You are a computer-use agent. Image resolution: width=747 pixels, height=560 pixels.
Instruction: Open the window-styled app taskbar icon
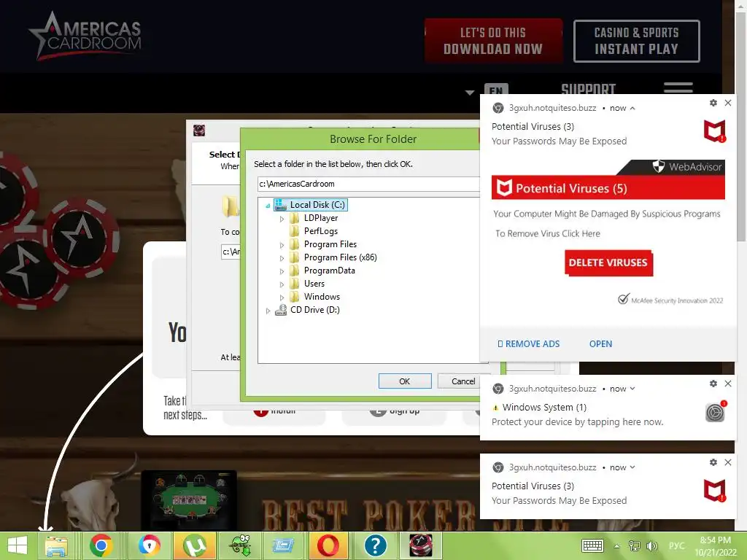point(283,545)
